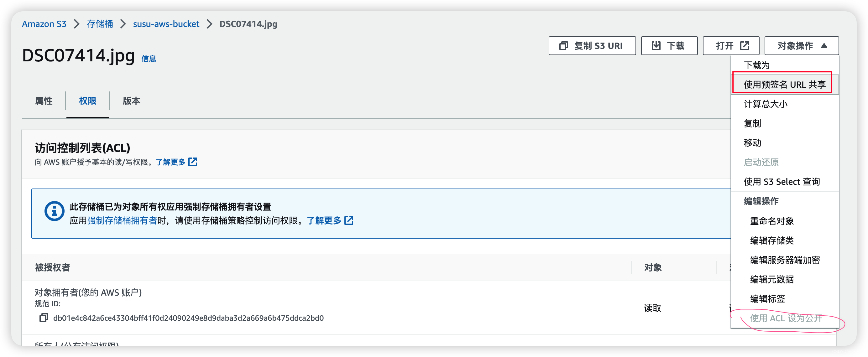Click the chevron after the 存储桶 breadcrumb

[x=123, y=24]
